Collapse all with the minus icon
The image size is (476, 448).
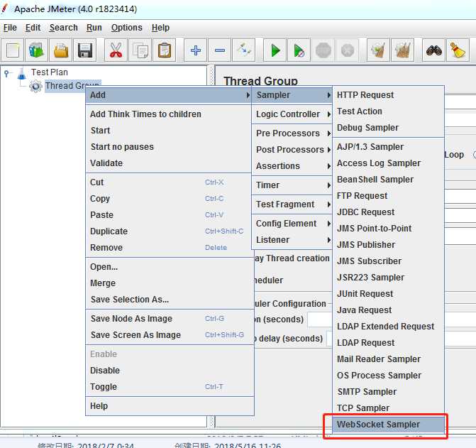(x=220, y=50)
